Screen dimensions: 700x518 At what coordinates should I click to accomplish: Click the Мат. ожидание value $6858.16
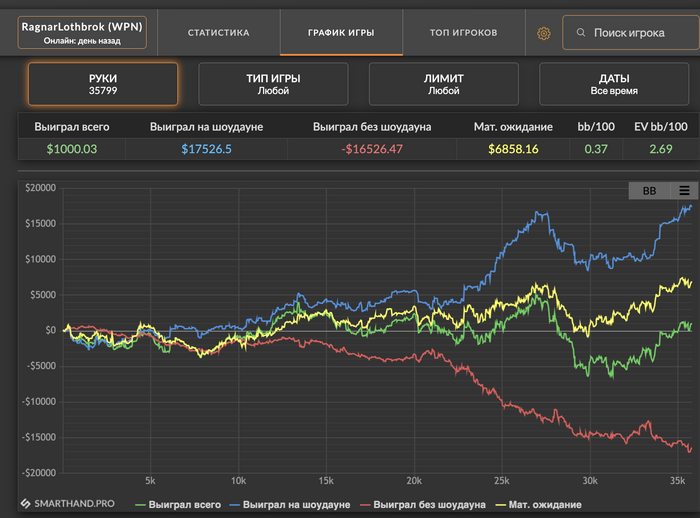pos(513,149)
